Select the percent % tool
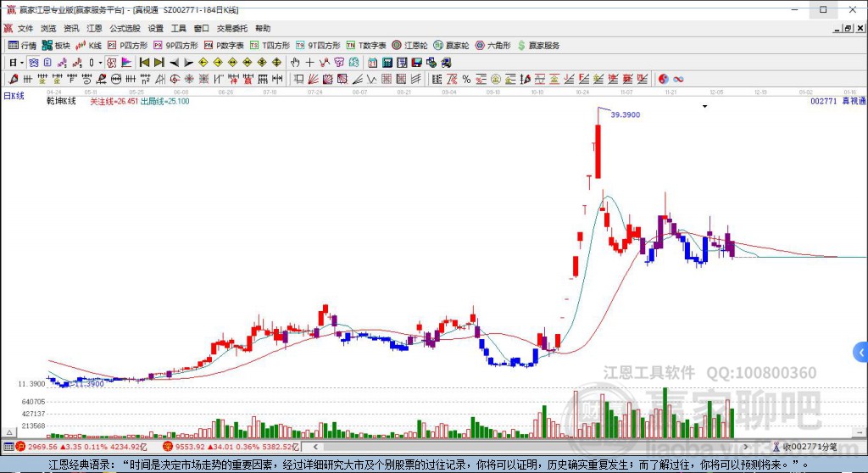 [467, 79]
